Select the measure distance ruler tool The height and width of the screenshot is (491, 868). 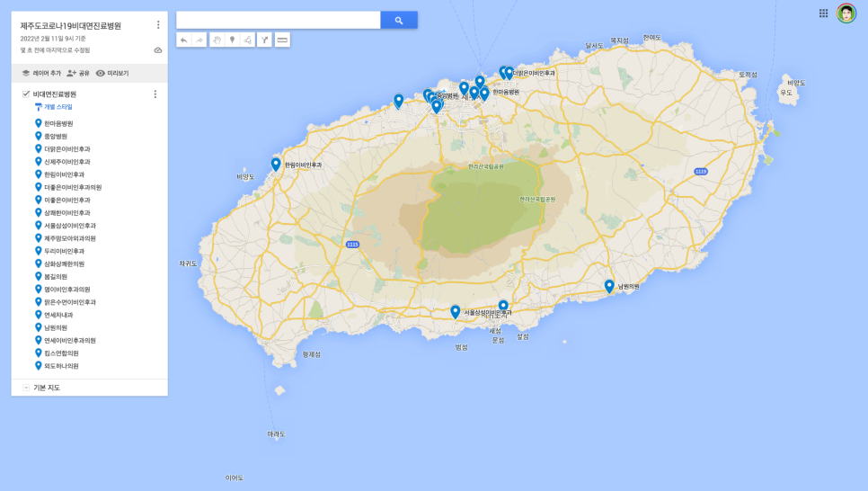tap(282, 40)
